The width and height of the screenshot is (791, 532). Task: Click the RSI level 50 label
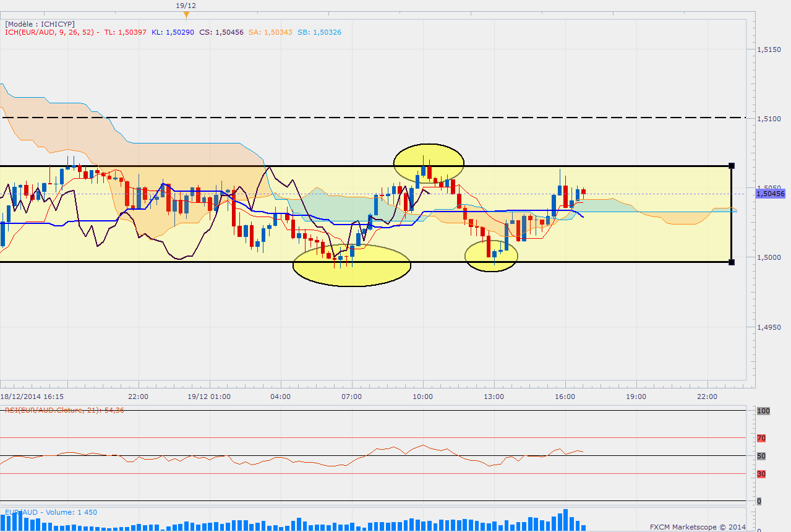tap(762, 456)
